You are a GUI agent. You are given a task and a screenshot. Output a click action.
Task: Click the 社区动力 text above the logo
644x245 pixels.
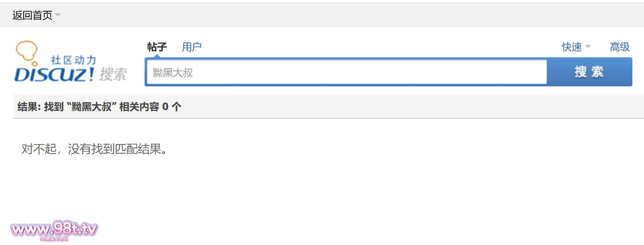[73, 60]
